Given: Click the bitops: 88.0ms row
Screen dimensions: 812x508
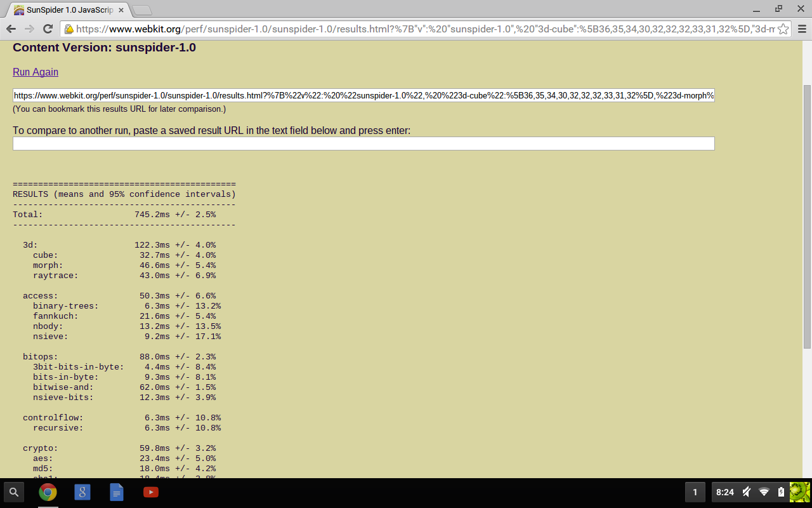Looking at the screenshot, I should coord(119,357).
